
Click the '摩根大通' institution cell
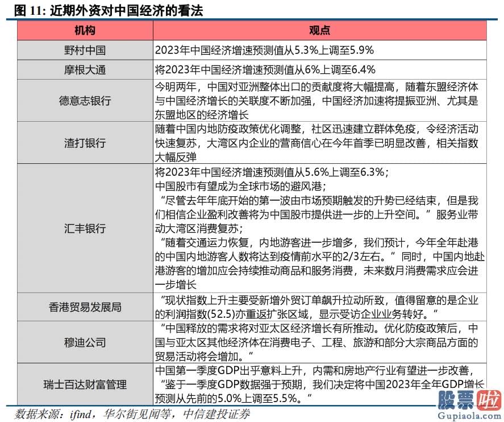pyautogui.click(x=85, y=70)
